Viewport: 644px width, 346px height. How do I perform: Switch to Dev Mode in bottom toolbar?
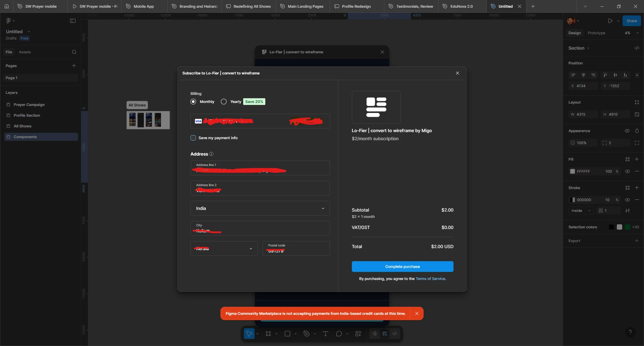(395, 334)
